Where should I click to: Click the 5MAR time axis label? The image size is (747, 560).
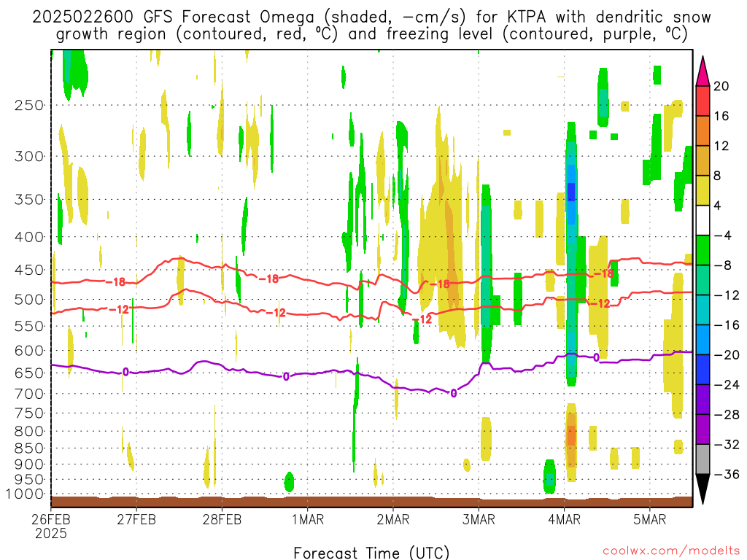[650, 519]
